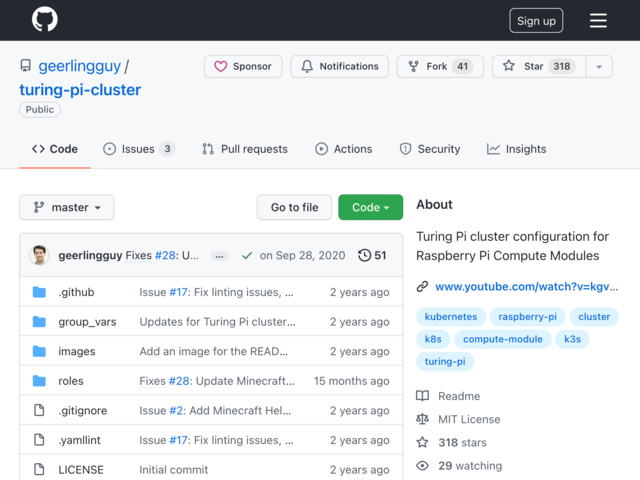This screenshot has width=640, height=480.
Task: Select the k8s topic tag
Action: [x=433, y=339]
